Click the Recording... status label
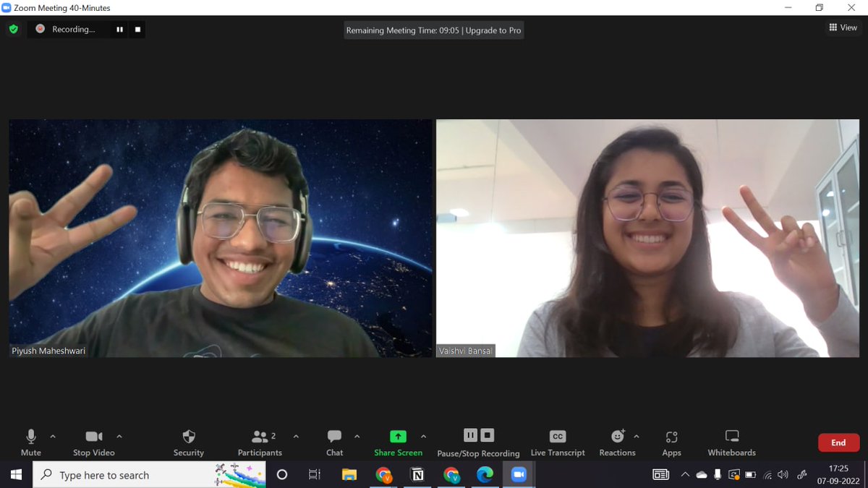The width and height of the screenshot is (868, 488). point(73,30)
